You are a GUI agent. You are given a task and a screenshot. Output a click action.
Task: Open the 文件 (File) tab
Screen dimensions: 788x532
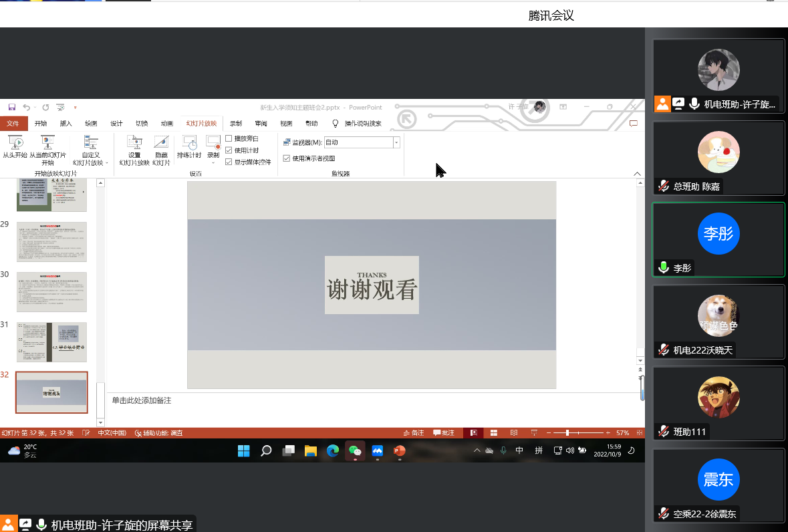click(13, 124)
